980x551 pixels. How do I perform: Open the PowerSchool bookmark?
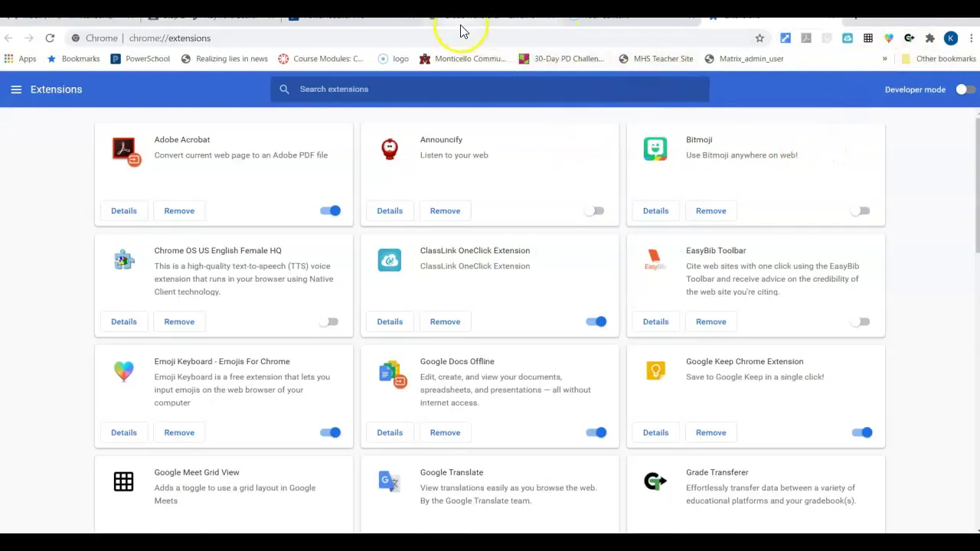(140, 59)
